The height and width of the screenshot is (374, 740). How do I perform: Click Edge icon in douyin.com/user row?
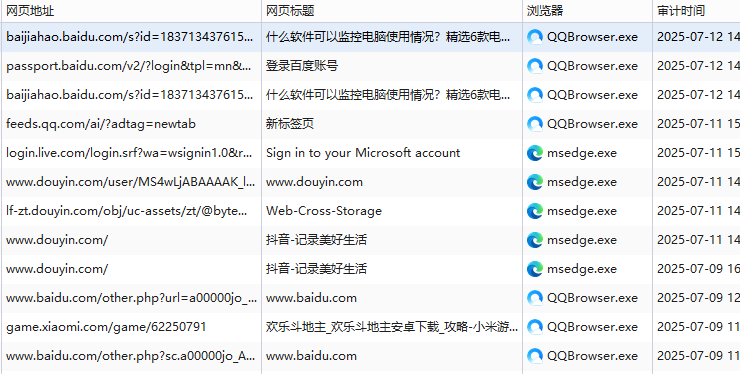click(x=535, y=182)
